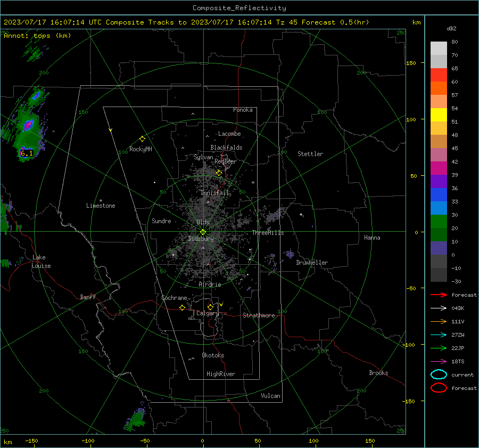Click the Strathmore label on the map

[x=259, y=315]
